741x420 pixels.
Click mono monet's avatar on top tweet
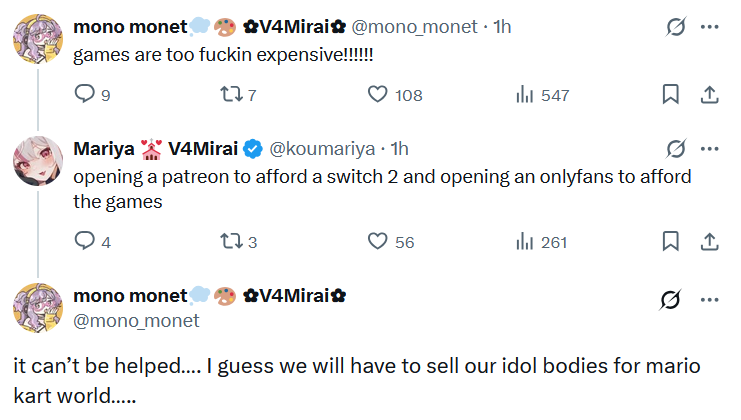(38, 40)
